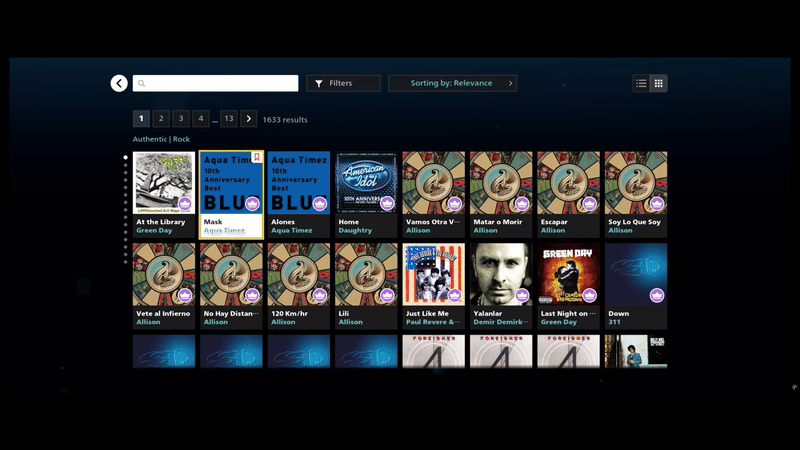Click the crown badge on Last Night on Earth
The image size is (800, 450).
click(589, 295)
